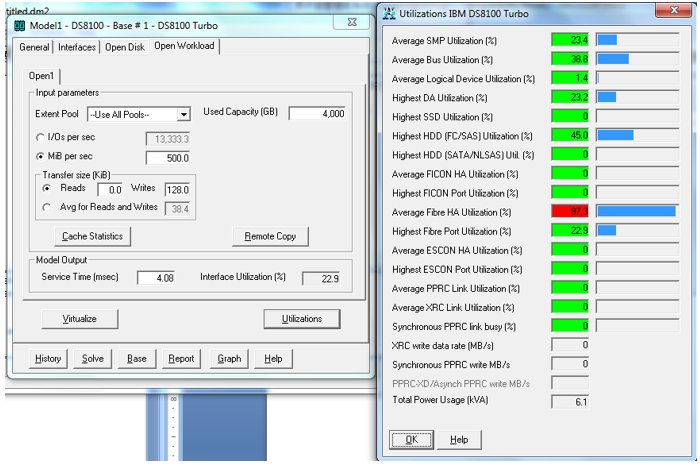
Task: Click the Utilizations window title icon
Action: pos(389,14)
